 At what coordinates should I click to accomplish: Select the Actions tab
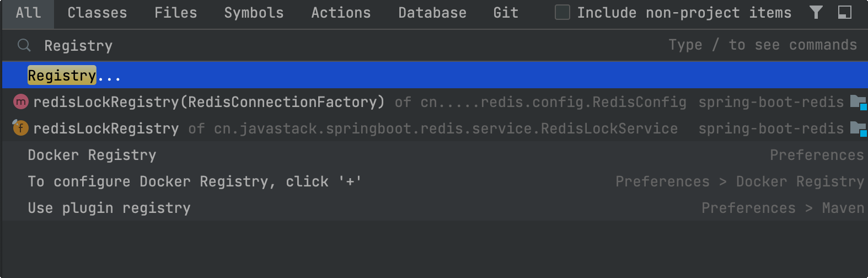click(x=341, y=13)
